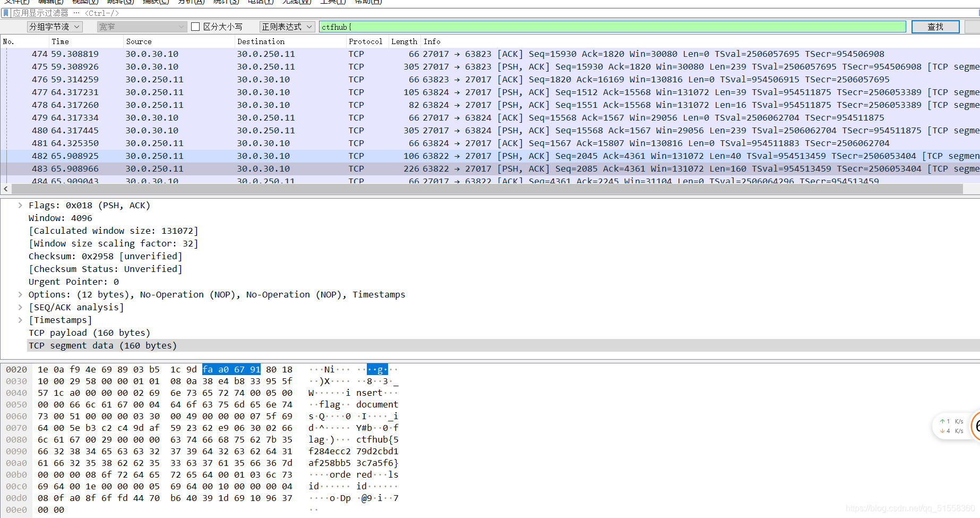Open the disabled 宽窄 charset dropdown
The image size is (980, 518).
tap(142, 27)
